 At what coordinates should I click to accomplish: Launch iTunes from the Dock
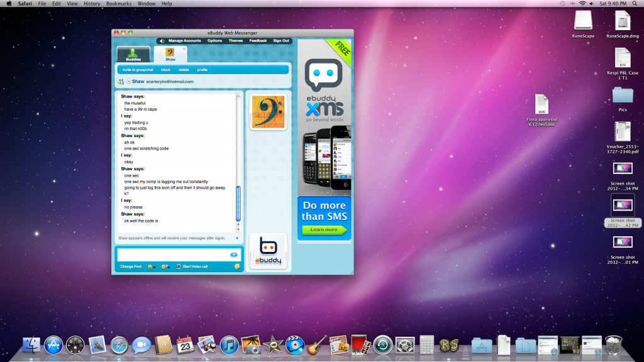[229, 345]
